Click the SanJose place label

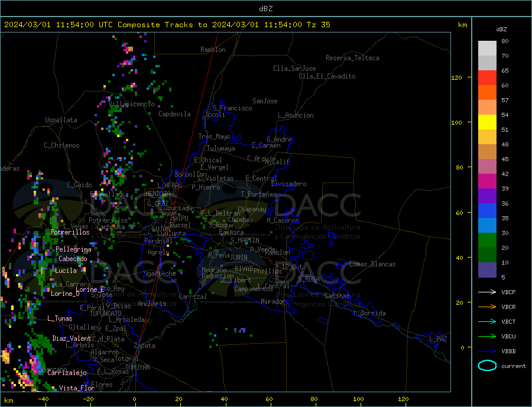(265, 101)
